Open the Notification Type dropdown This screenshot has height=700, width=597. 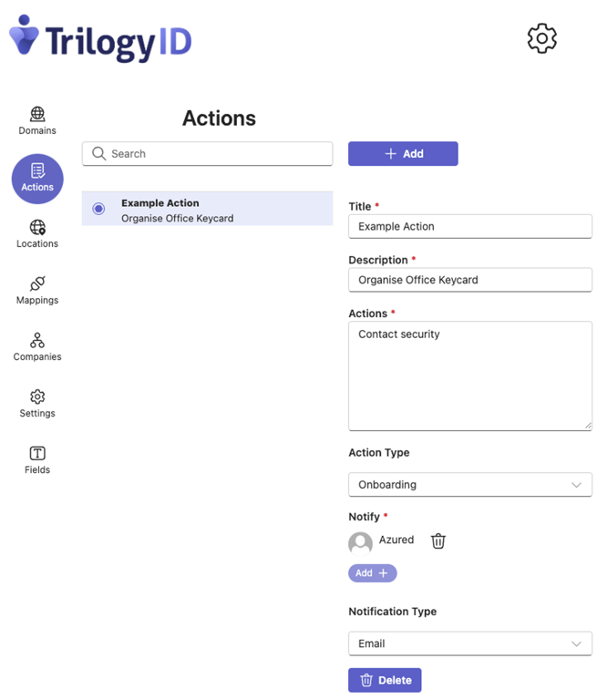point(470,643)
